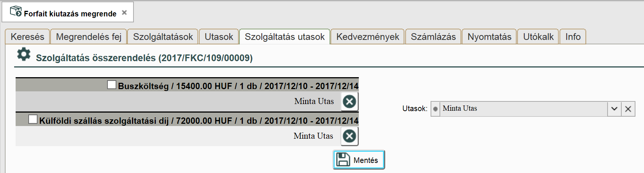
Task: Go to the Szolgáltatások tab
Action: pyautogui.click(x=163, y=37)
